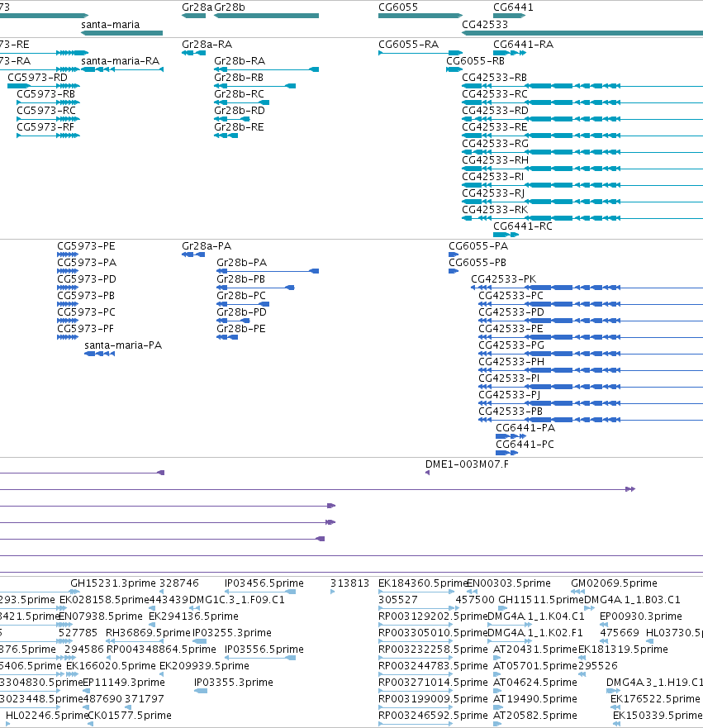The width and height of the screenshot is (703, 728).
Task: Select protein Gr28b-PA
Action: pyautogui.click(x=268, y=271)
